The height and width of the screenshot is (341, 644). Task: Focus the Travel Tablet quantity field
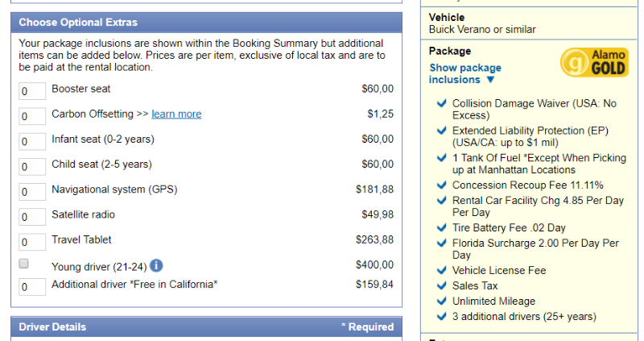(32, 242)
